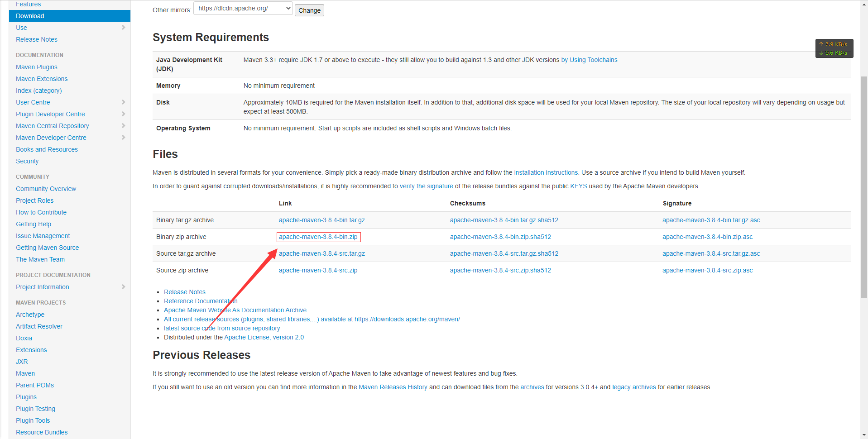Open Plugin Testing link
Viewport: 868px width, 439px height.
pos(35,409)
